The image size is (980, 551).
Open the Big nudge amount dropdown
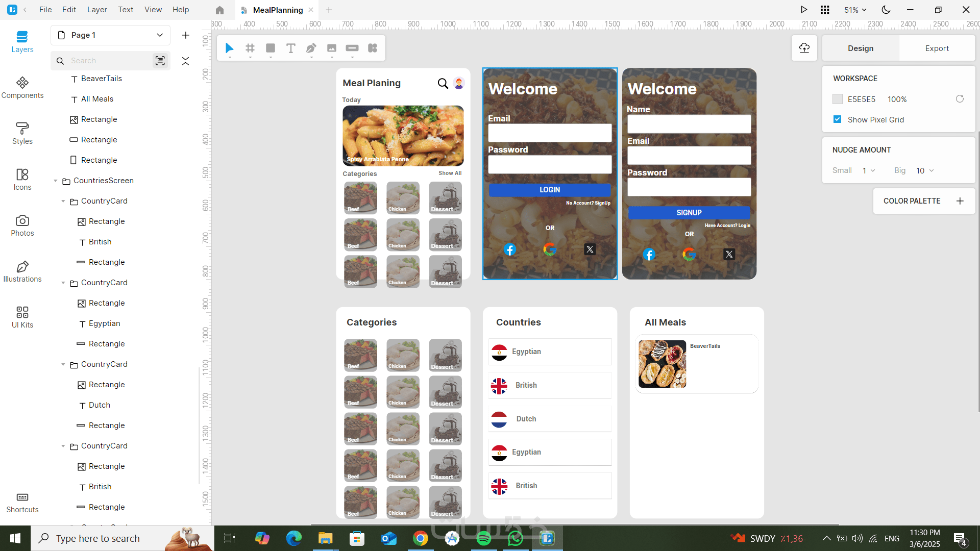tap(924, 170)
